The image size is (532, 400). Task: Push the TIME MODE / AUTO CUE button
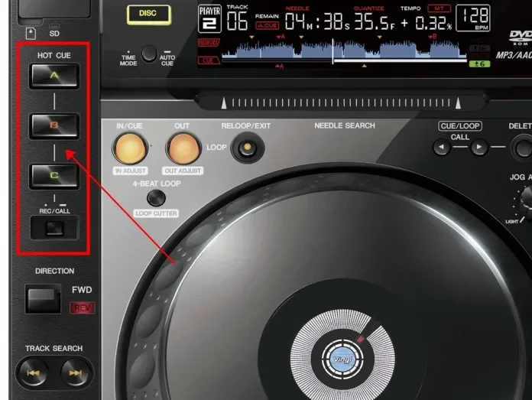click(149, 54)
